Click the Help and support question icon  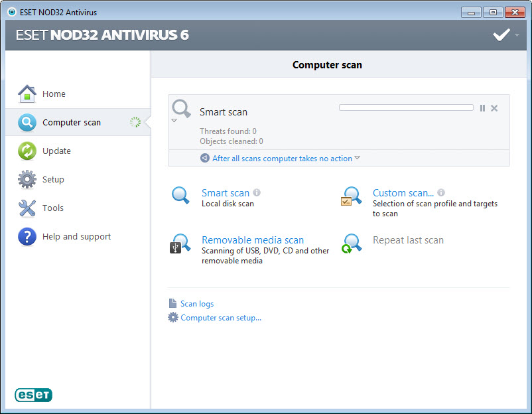click(x=27, y=236)
